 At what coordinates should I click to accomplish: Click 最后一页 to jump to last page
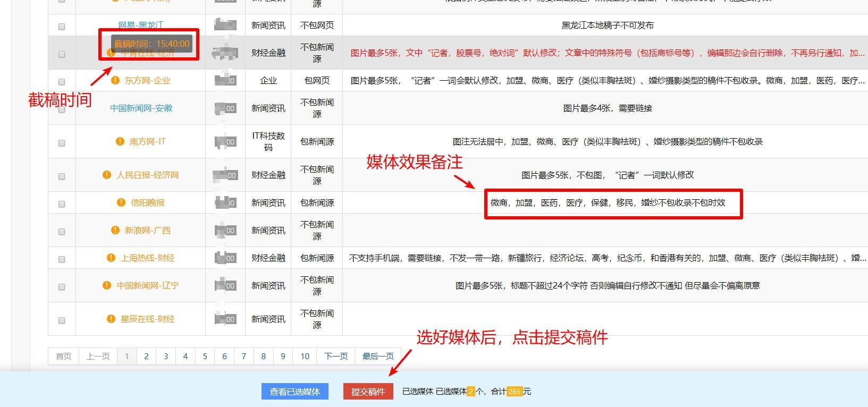pyautogui.click(x=378, y=356)
